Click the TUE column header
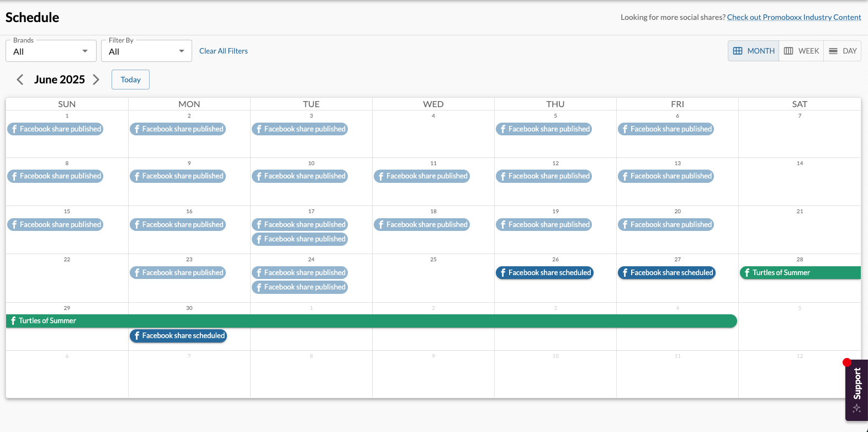Viewport: 868px width, 432px height. [x=311, y=104]
